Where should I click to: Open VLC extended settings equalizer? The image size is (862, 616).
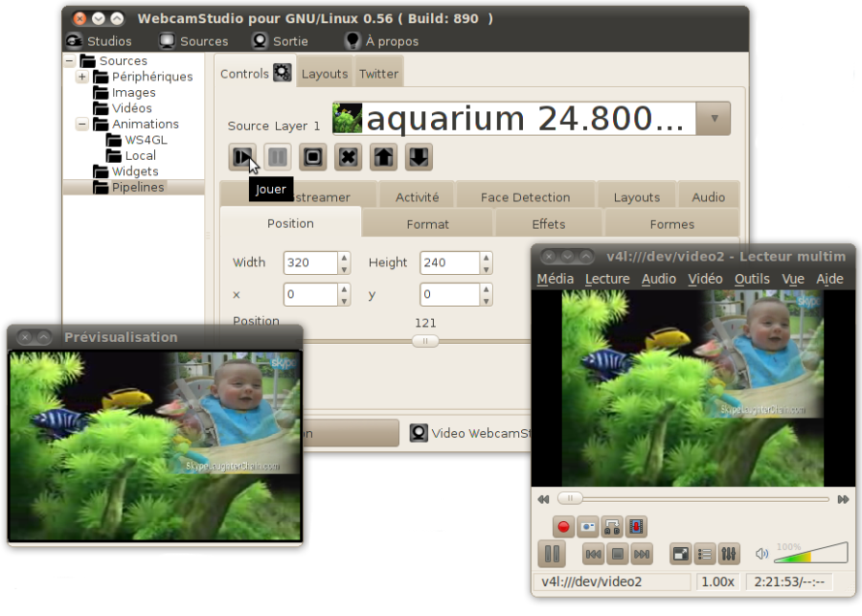tap(729, 554)
